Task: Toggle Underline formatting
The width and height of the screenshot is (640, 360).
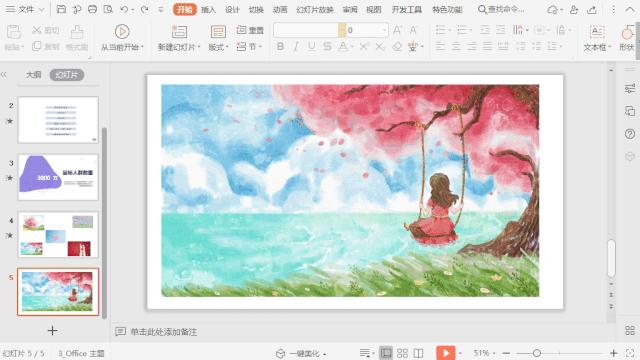Action: click(x=311, y=47)
